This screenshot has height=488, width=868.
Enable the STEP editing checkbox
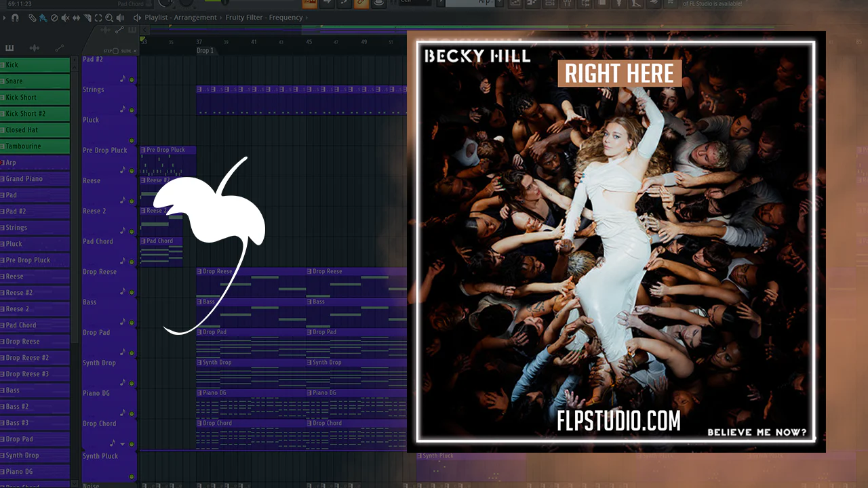tap(115, 51)
